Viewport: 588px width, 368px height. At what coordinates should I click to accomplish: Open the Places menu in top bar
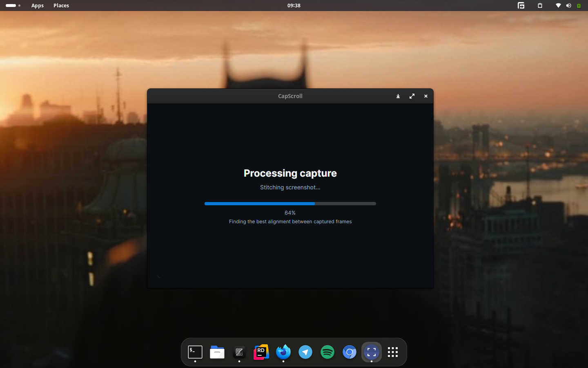pos(61,5)
